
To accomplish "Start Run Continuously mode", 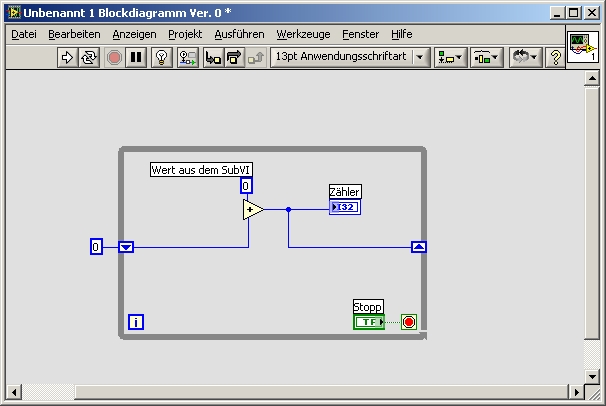I will (x=89, y=58).
